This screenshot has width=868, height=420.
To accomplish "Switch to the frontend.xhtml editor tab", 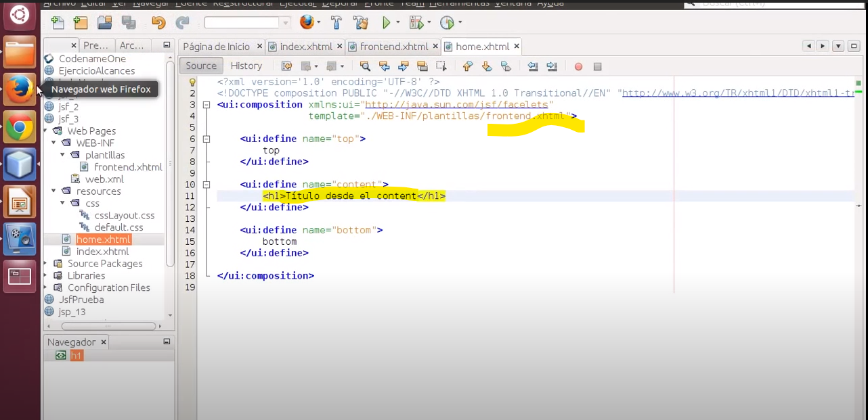I will coord(394,47).
